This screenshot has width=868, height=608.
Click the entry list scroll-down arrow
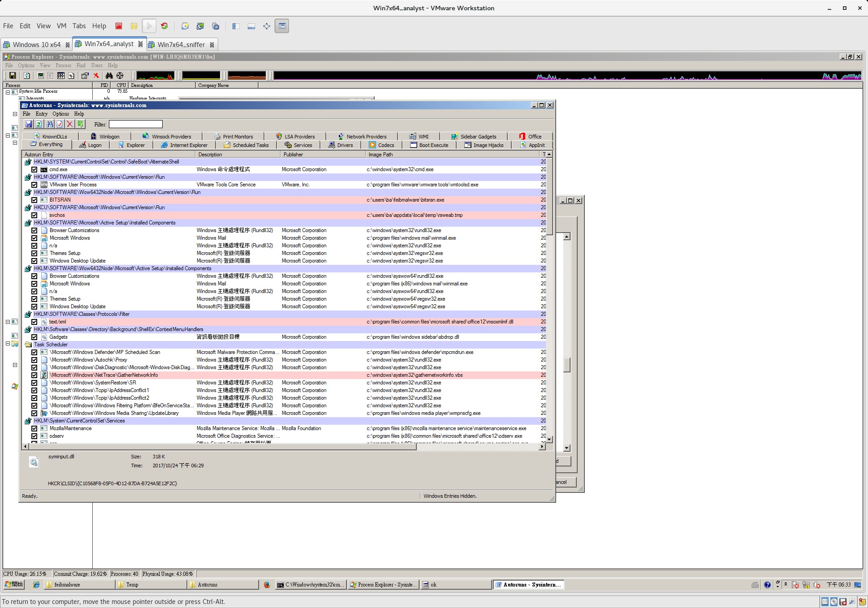[549, 439]
